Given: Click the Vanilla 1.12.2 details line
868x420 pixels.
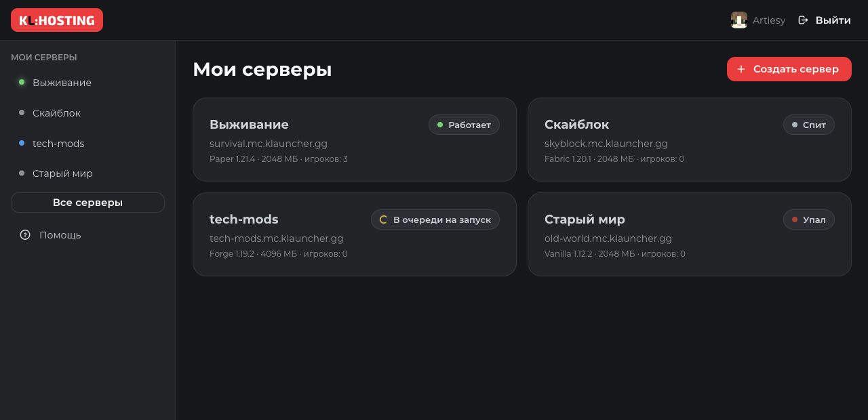Looking at the screenshot, I should coord(615,254).
